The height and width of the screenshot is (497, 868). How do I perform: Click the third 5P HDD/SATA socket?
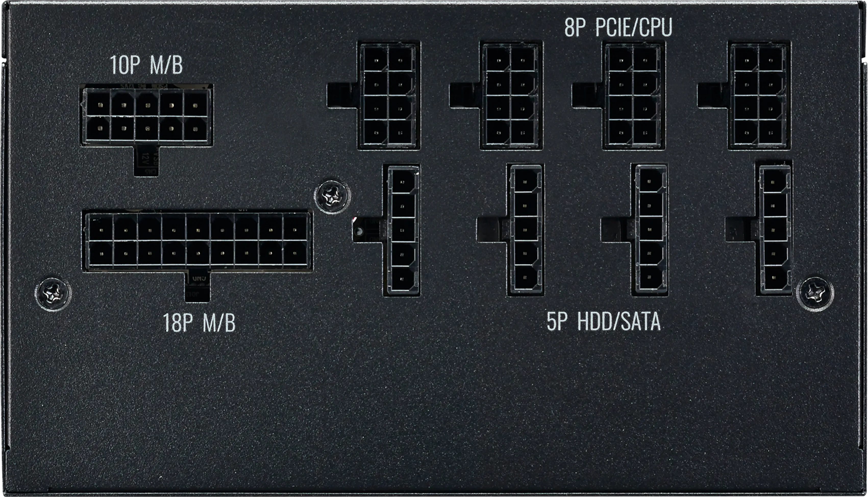pyautogui.click(x=650, y=230)
